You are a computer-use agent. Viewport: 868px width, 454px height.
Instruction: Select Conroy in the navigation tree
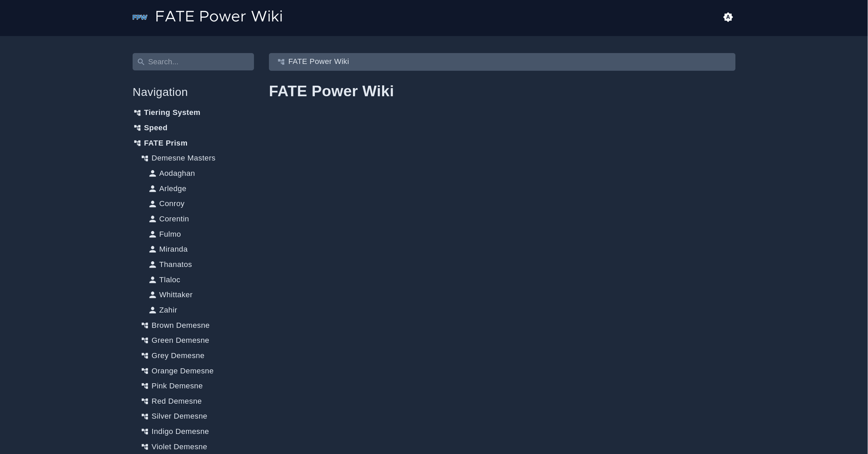click(x=172, y=204)
